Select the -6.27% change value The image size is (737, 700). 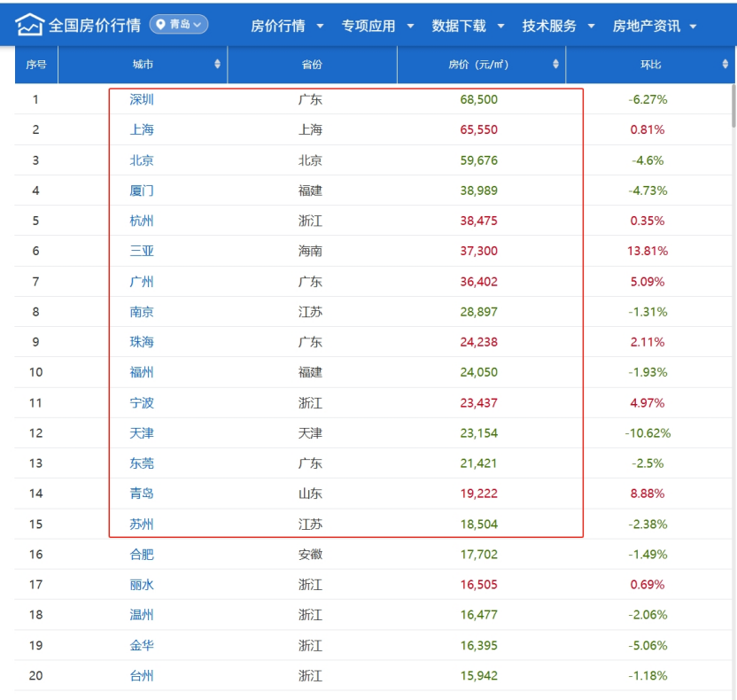648,99
